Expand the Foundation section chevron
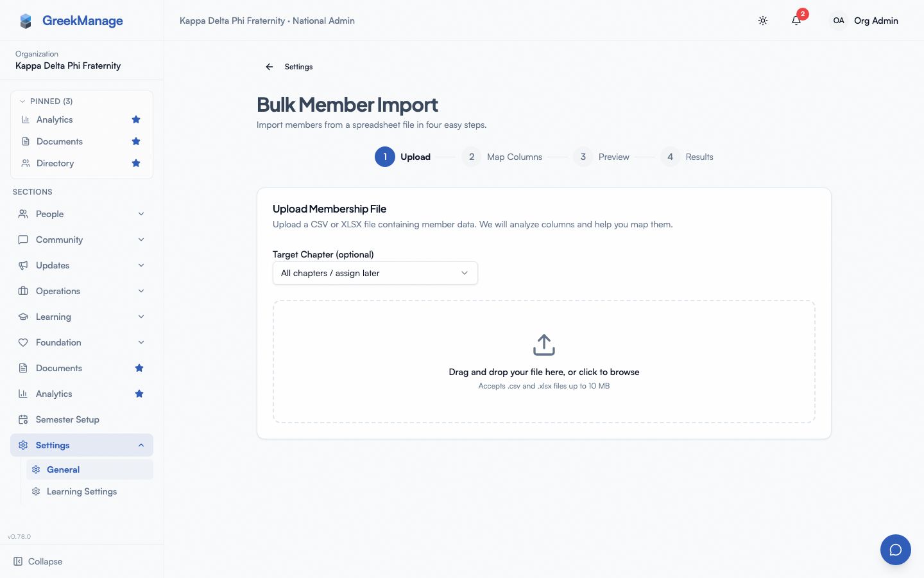This screenshot has width=924, height=578. coord(141,342)
